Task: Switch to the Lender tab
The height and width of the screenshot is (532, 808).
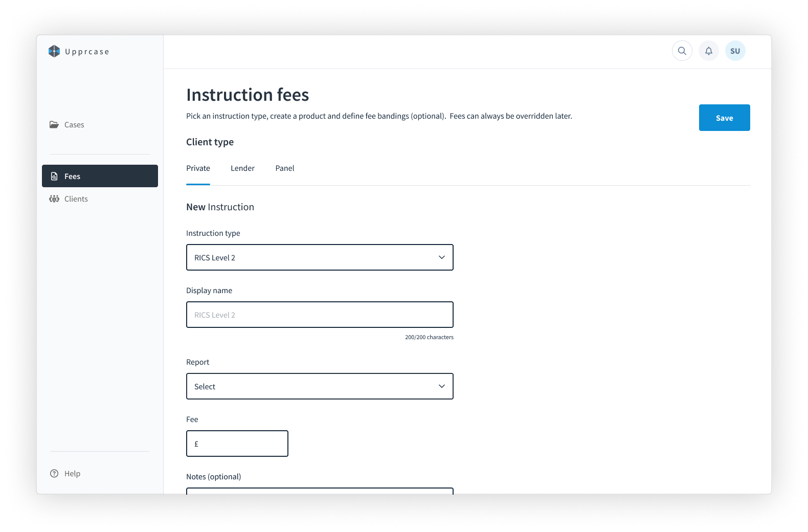Action: tap(242, 168)
